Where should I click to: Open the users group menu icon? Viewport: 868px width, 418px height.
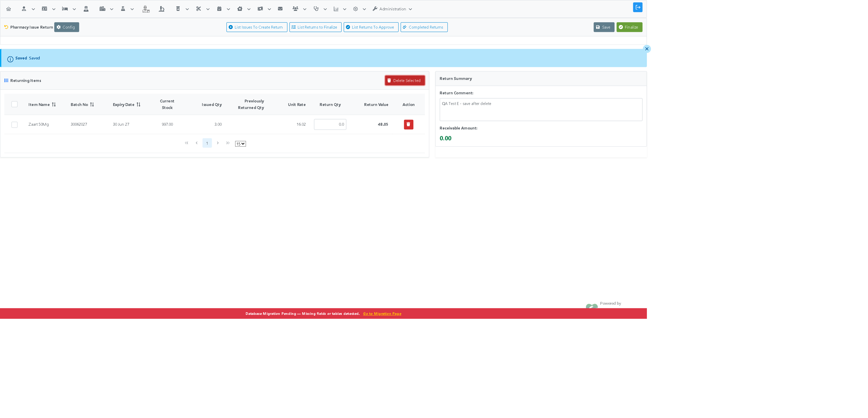[295, 9]
